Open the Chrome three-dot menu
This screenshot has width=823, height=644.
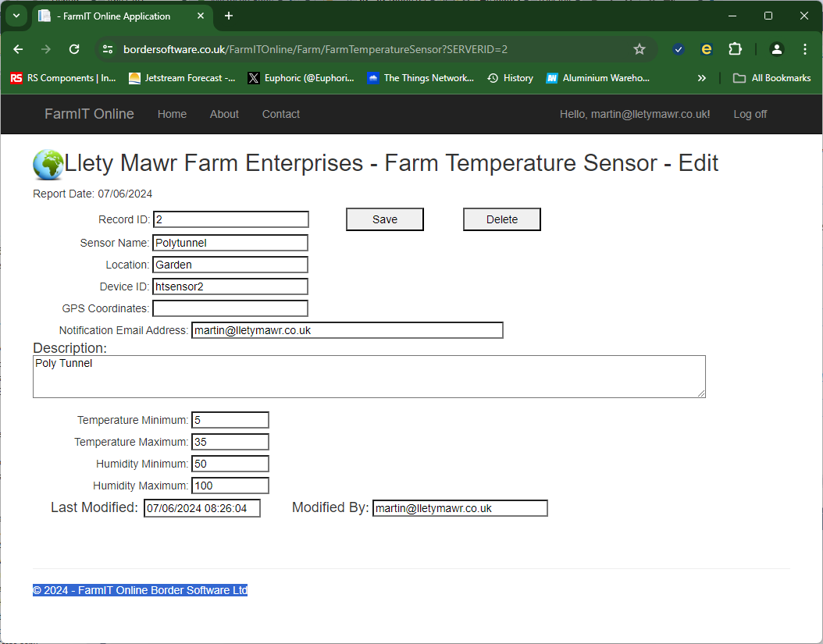coord(804,49)
